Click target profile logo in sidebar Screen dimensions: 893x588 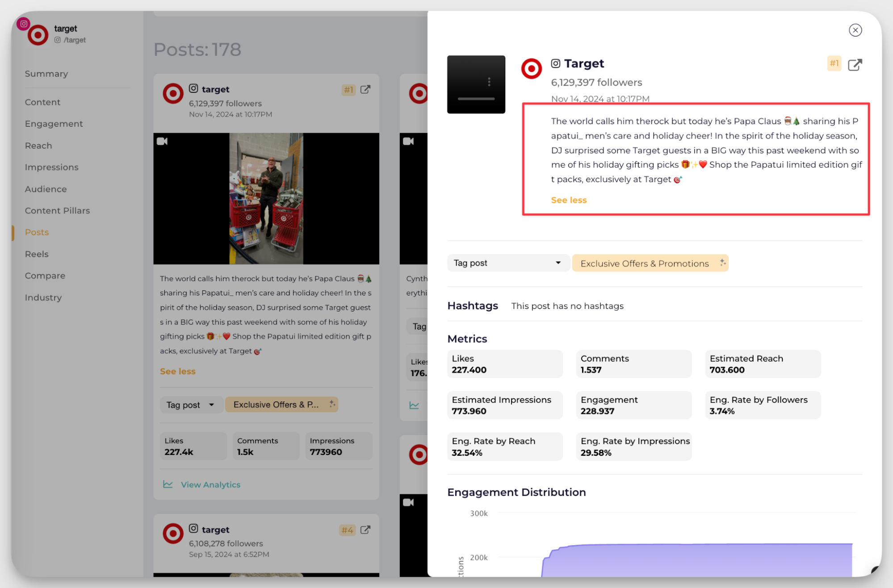[x=38, y=35]
